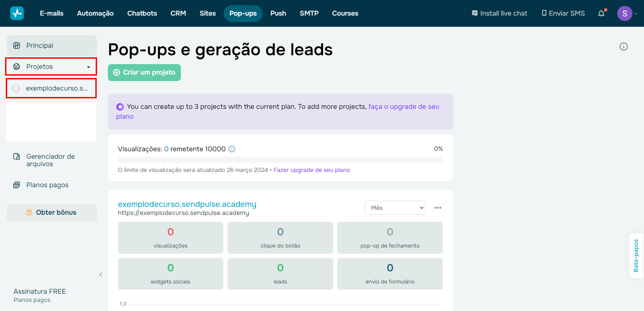Select the Pop-ups menu item

(x=243, y=14)
